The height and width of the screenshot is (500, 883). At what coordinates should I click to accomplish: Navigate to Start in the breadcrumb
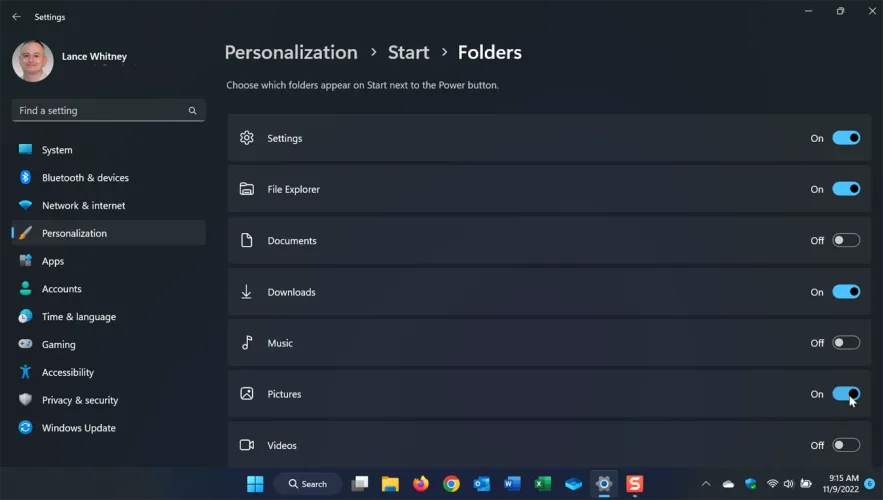pyautogui.click(x=408, y=53)
